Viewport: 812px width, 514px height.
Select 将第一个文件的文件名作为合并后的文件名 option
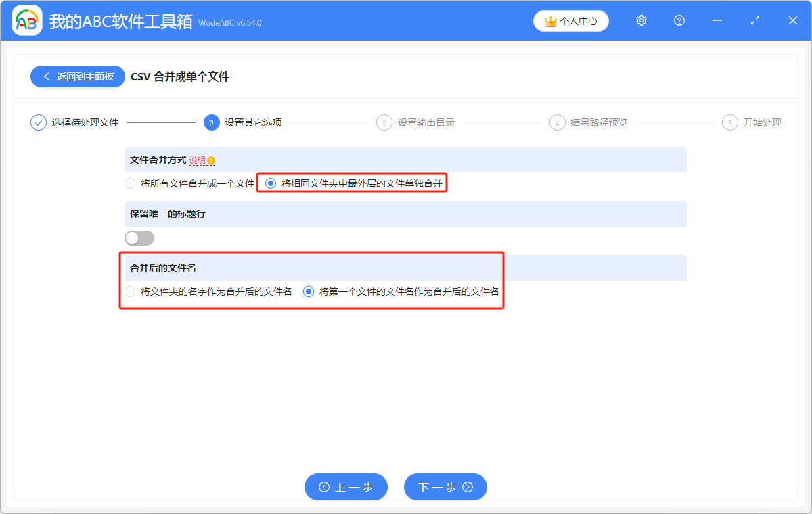(308, 291)
